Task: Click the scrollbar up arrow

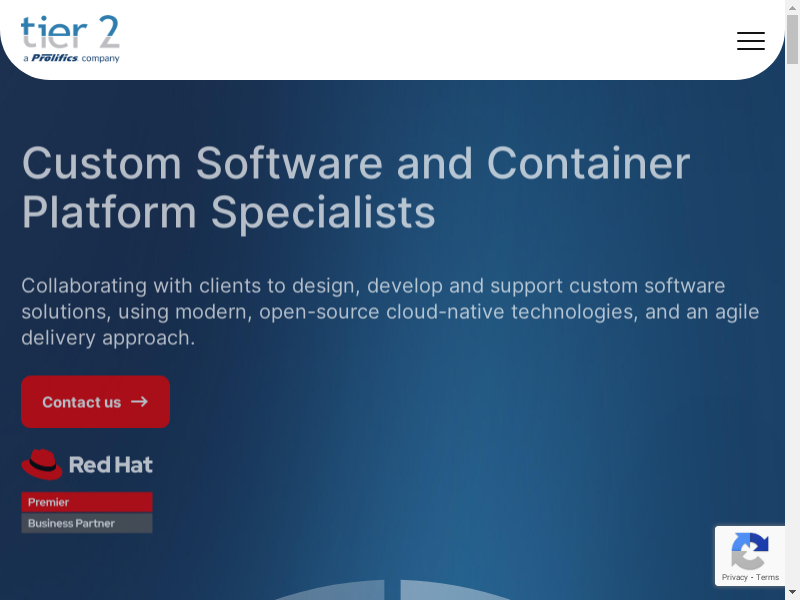Action: [792, 7]
